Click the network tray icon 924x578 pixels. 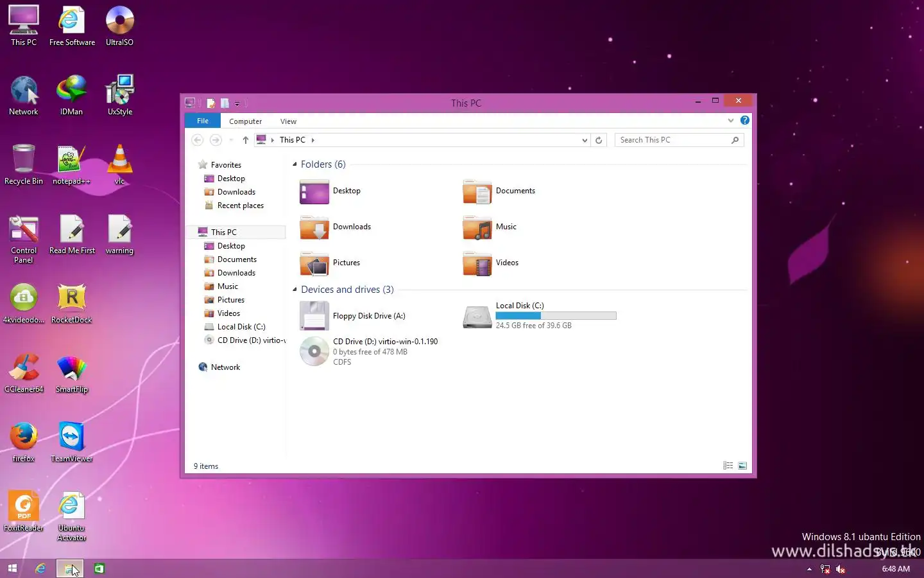point(825,569)
